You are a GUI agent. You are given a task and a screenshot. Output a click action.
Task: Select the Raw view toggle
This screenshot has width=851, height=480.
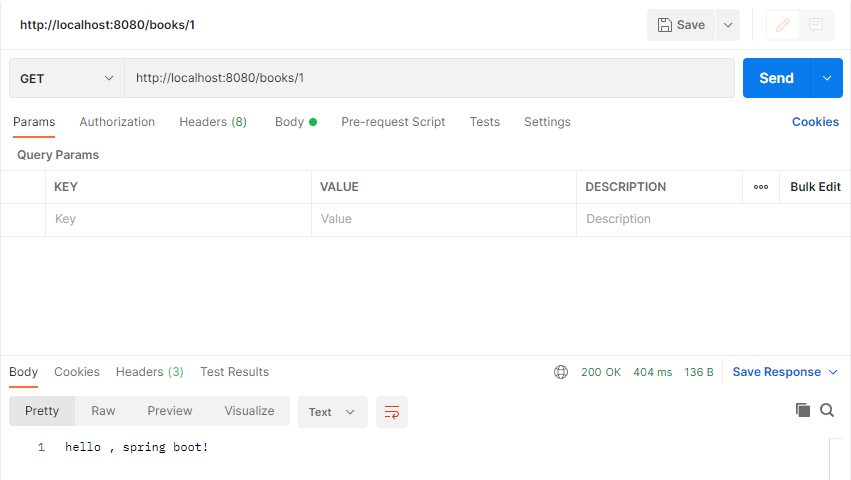point(103,411)
